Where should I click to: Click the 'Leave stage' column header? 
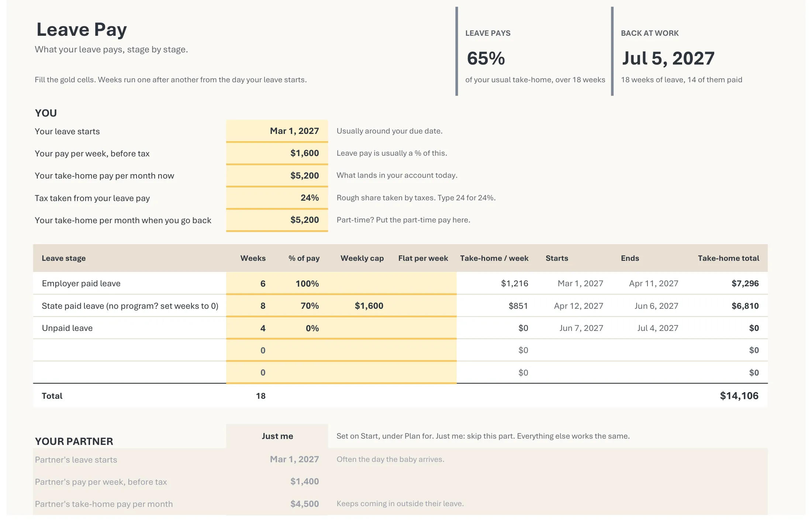[63, 258]
